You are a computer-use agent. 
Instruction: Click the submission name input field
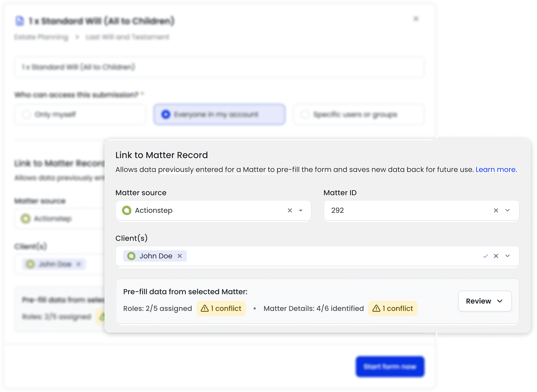click(x=219, y=67)
